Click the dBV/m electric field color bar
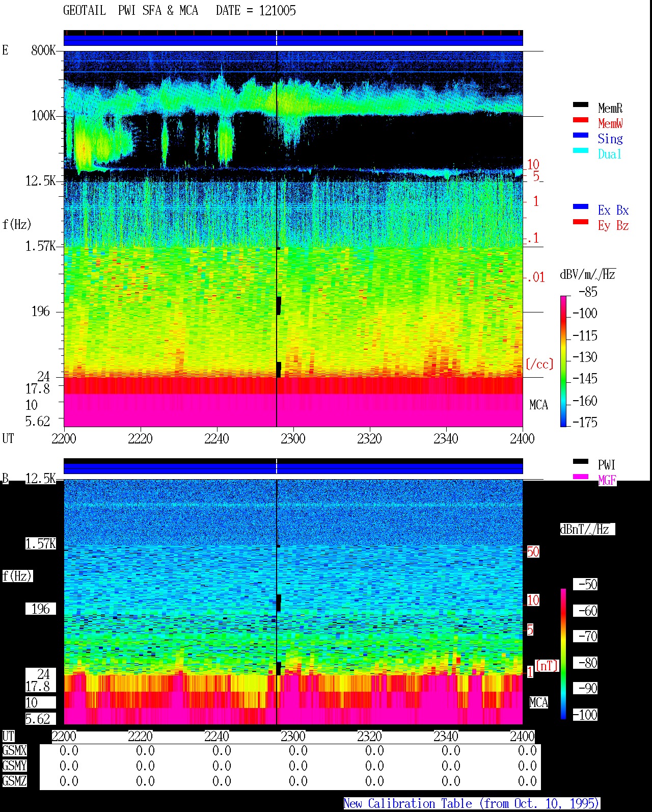Screen dimensions: 652x812 click(563, 361)
